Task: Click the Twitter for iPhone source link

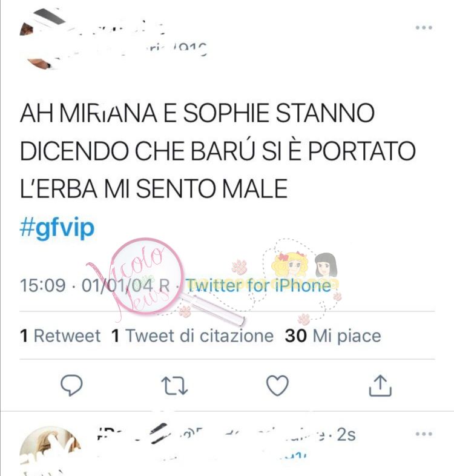Action: tap(258, 285)
